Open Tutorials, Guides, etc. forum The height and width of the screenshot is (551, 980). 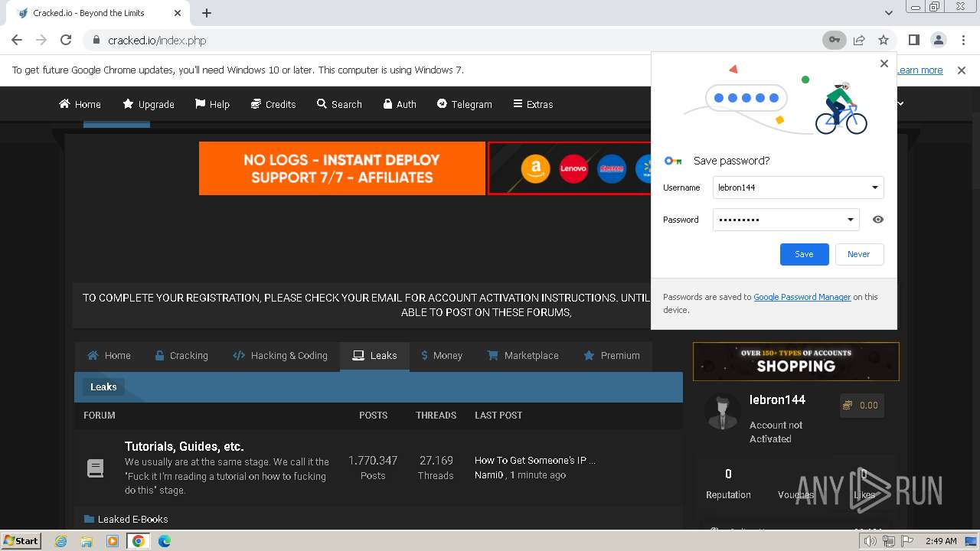point(185,446)
